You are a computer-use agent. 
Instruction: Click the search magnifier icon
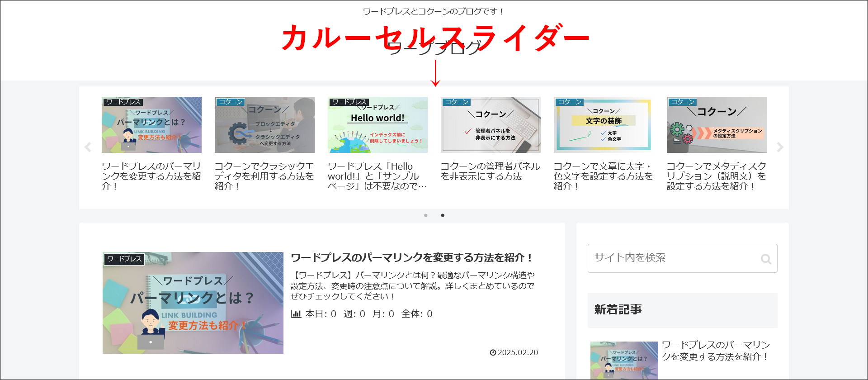click(766, 259)
